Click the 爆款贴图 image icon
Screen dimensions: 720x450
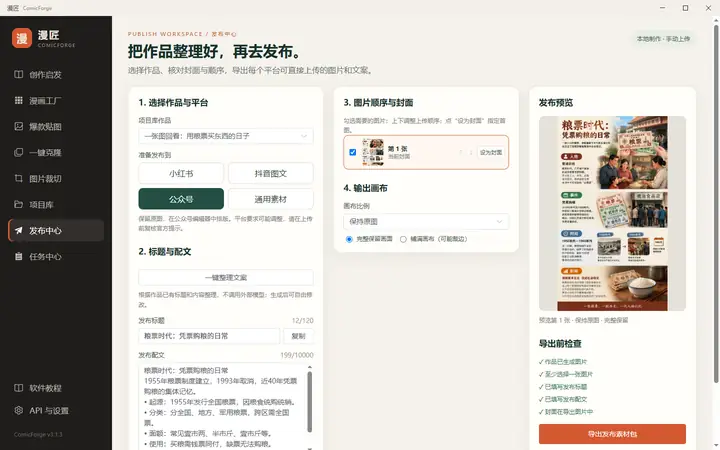18,126
